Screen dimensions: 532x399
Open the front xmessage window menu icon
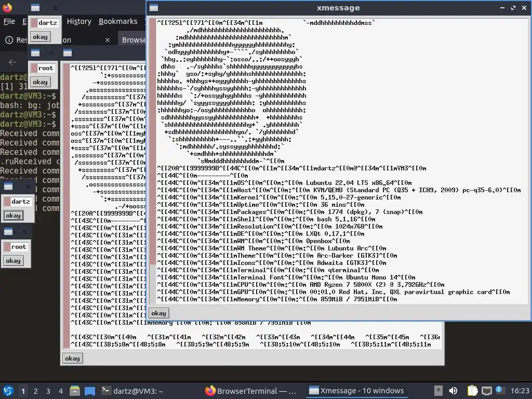coord(154,7)
